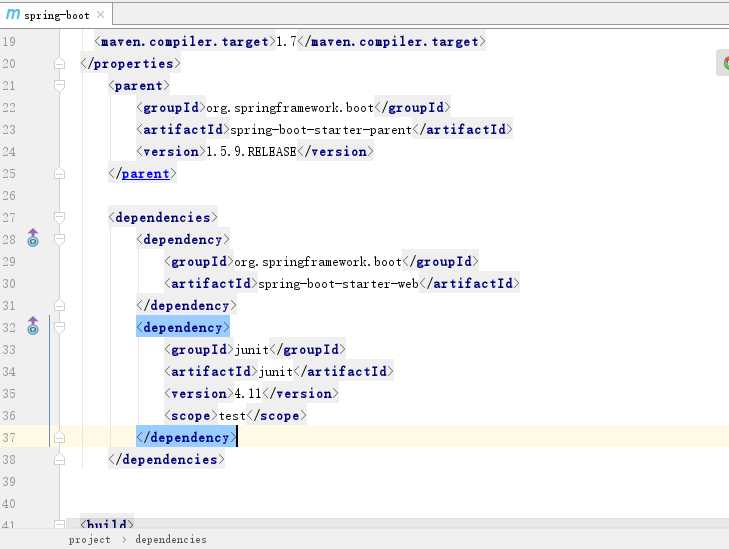This screenshot has height=549, width=729.
Task: Click the gutter override icon on line 28
Action: pos(33,238)
